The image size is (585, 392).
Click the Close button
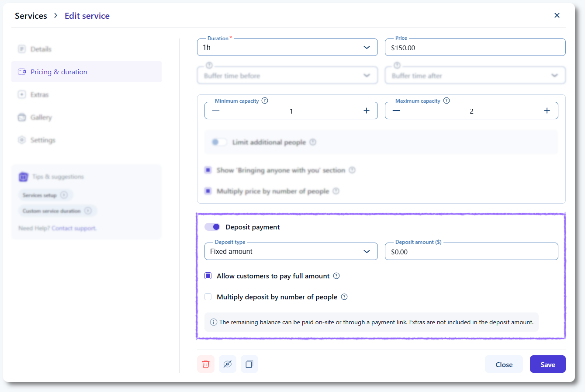(x=504, y=364)
